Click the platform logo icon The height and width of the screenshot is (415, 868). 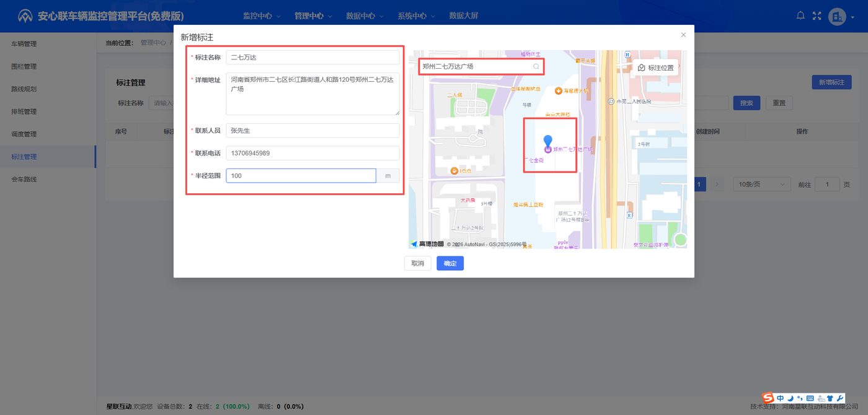(x=25, y=16)
